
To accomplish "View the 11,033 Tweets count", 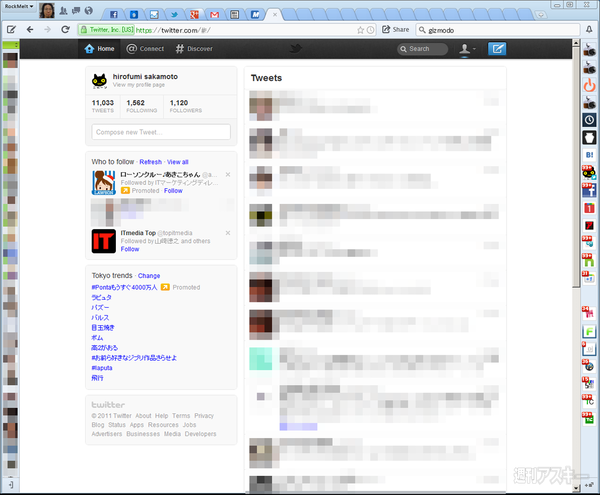I will 103,106.
